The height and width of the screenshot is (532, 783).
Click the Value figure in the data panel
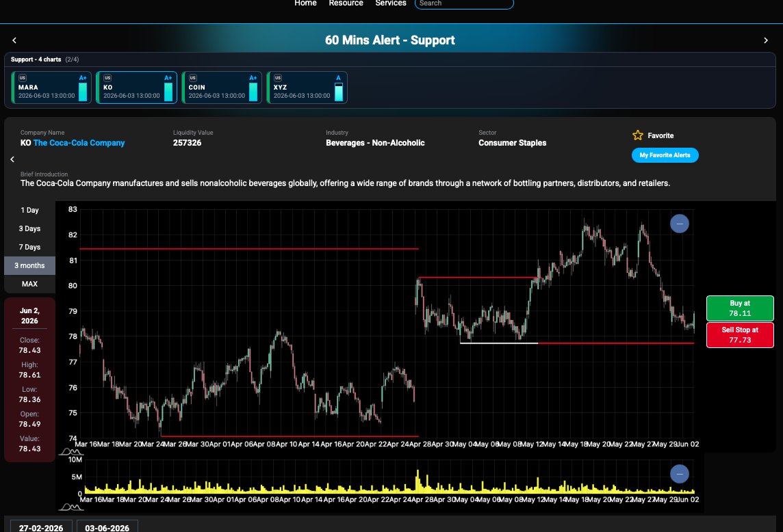[x=29, y=449]
